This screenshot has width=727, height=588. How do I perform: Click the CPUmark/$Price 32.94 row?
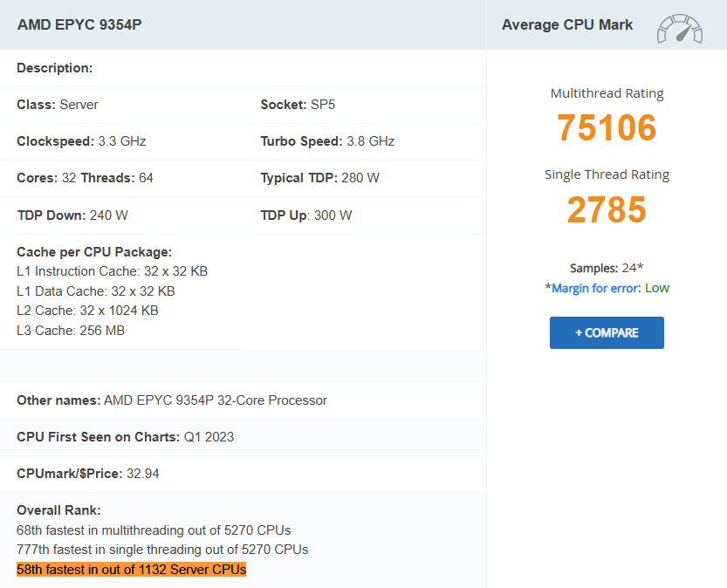(87, 474)
